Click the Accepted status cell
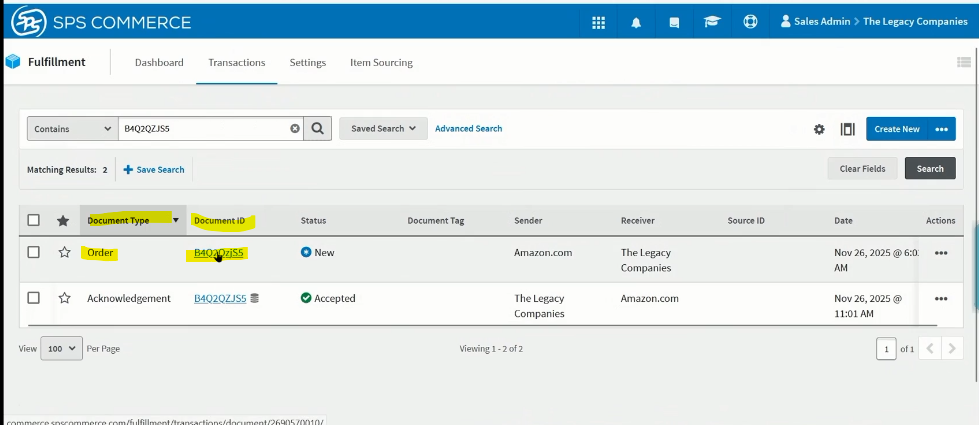Viewport: 979px width, 425px height. [x=328, y=298]
